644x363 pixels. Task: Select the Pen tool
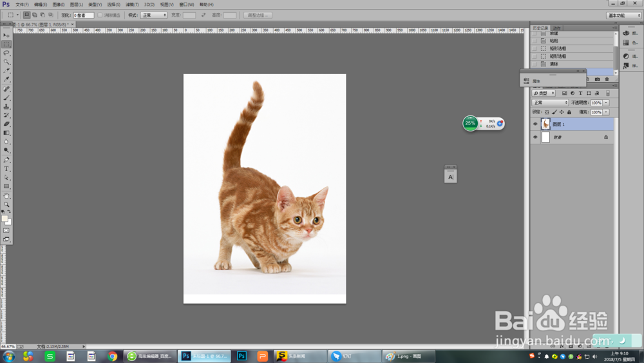[x=6, y=160]
